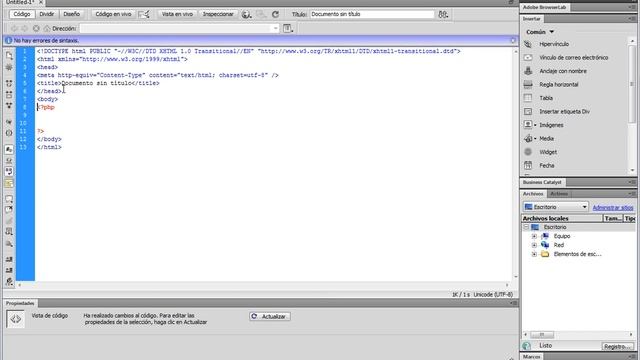This screenshot has width=640, height=360.
Task: Click Move or Convert CSS icon
Action: pyautogui.click(x=9, y=243)
